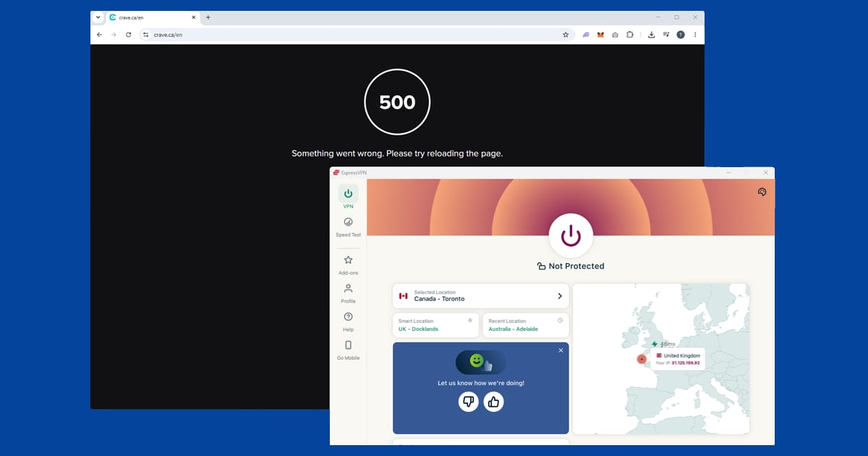868x456 pixels.
Task: Close the crave.ca/en tab
Action: click(x=193, y=17)
